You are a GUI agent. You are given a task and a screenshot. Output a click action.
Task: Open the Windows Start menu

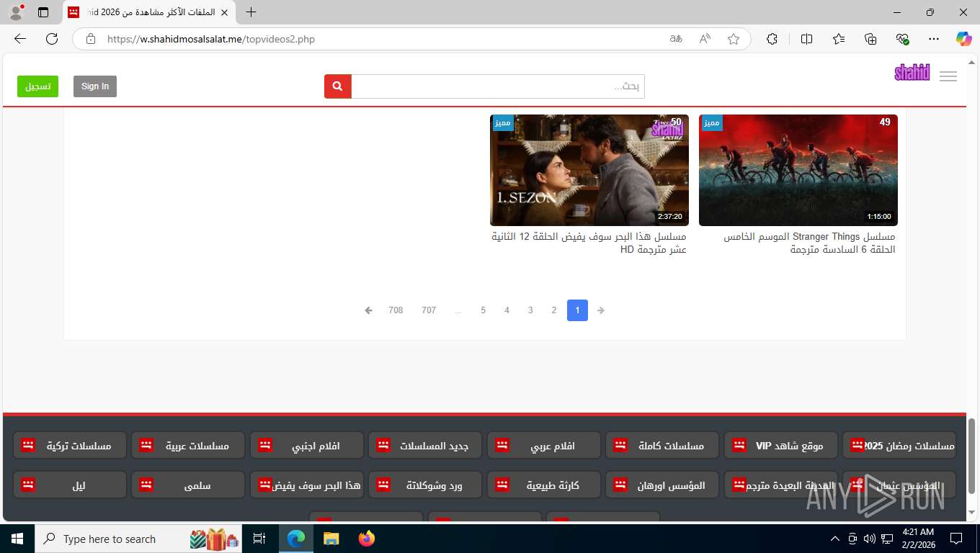(x=17, y=539)
